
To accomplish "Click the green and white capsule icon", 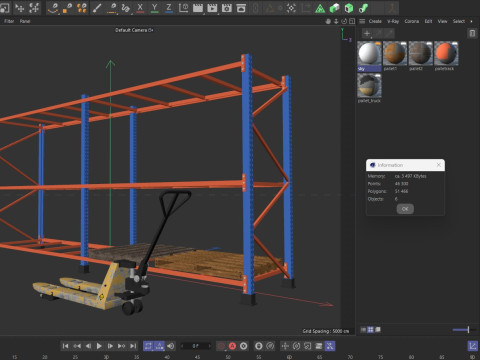I will [x=334, y=8].
